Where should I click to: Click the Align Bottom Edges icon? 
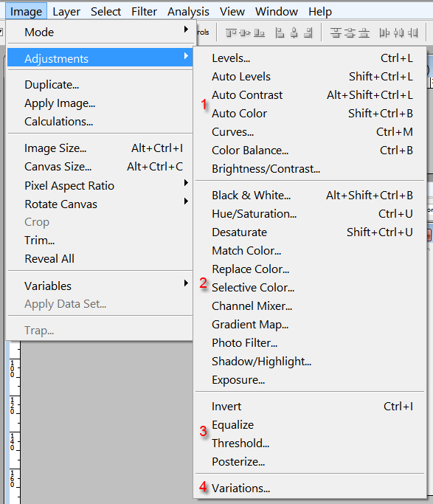pos(259,32)
